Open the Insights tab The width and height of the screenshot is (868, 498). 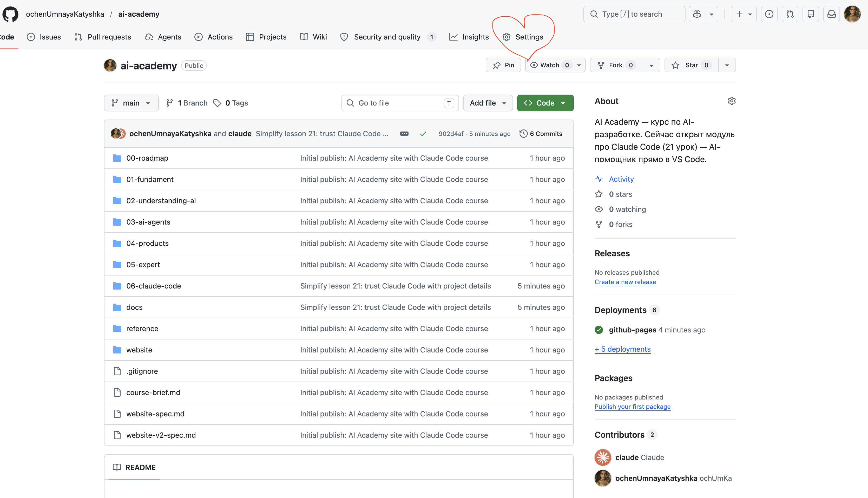(x=469, y=37)
